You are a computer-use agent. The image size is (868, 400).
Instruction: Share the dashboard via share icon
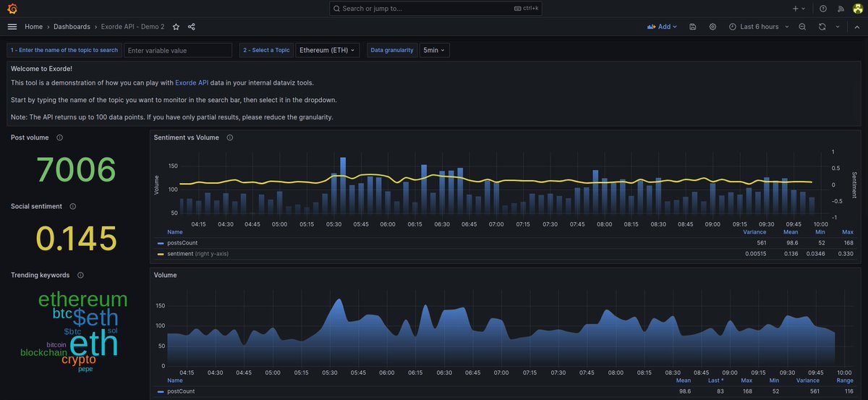(x=192, y=27)
